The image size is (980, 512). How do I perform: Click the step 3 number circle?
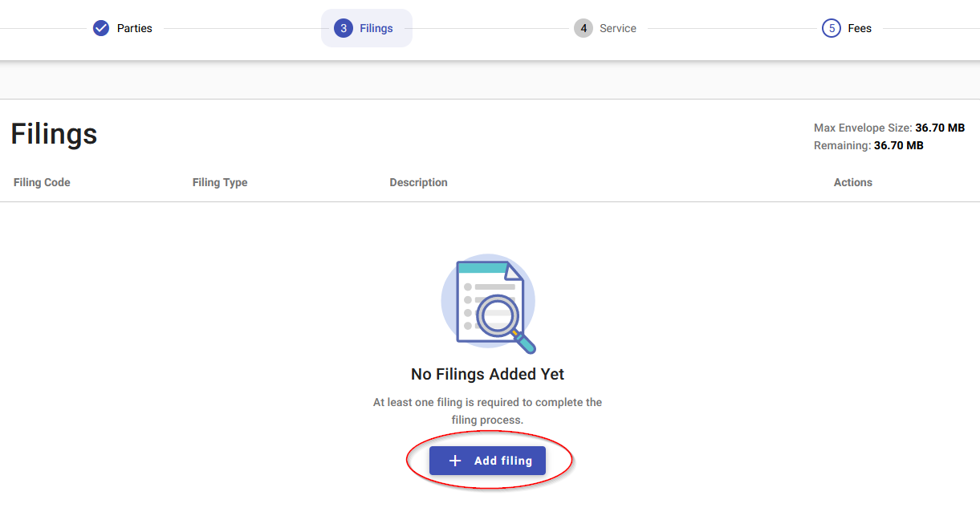click(x=344, y=28)
